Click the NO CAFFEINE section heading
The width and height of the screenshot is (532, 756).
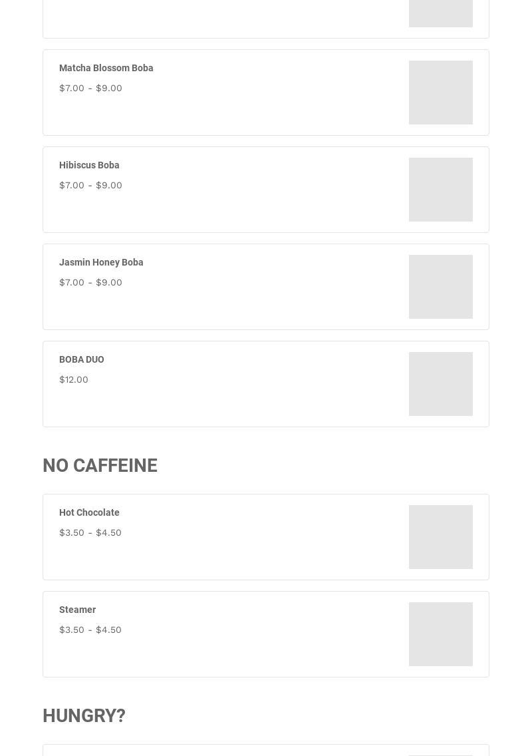pyautogui.click(x=100, y=465)
